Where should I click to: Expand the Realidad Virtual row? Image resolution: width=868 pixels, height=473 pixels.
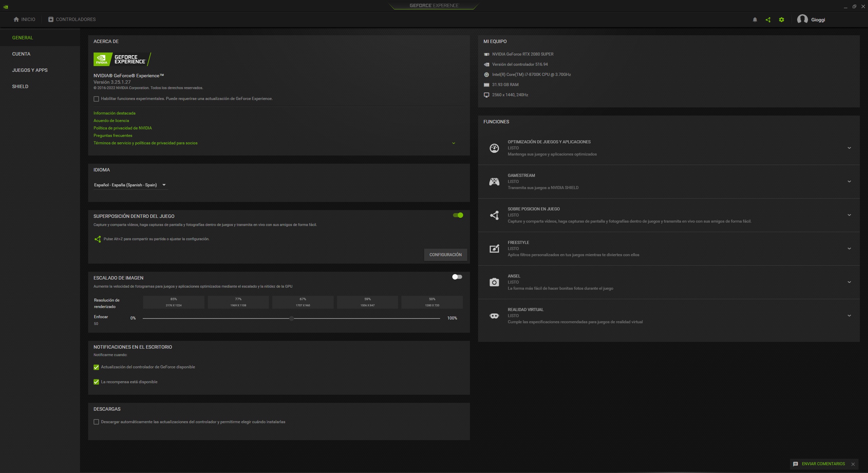[x=849, y=316]
